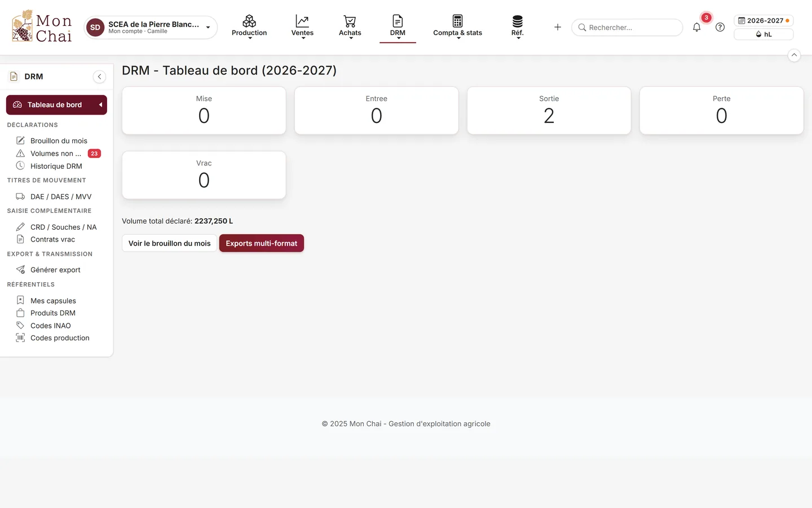Collapse the DRM sidebar with chevron
The image size is (812, 508).
[x=99, y=77]
